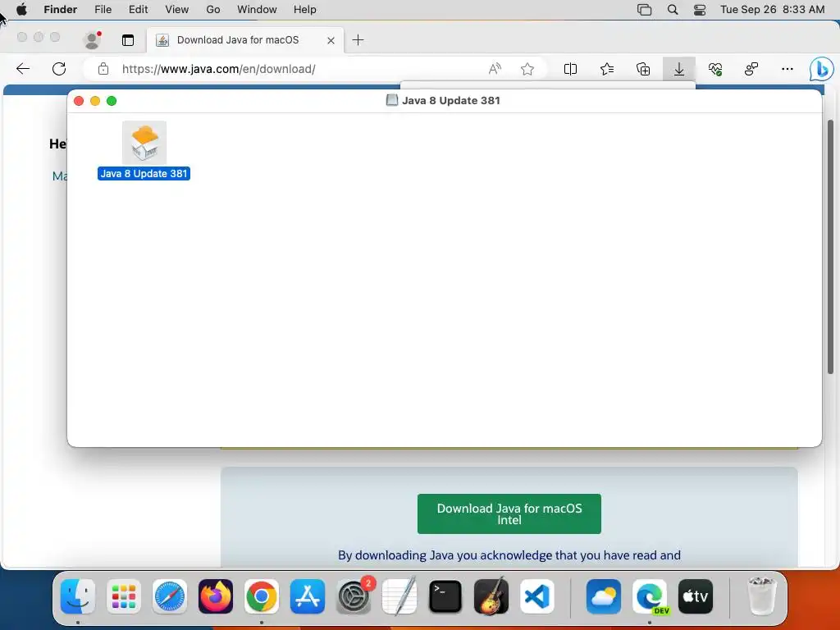
Task: Launch Visual Studio Code from the Dock
Action: [536, 596]
